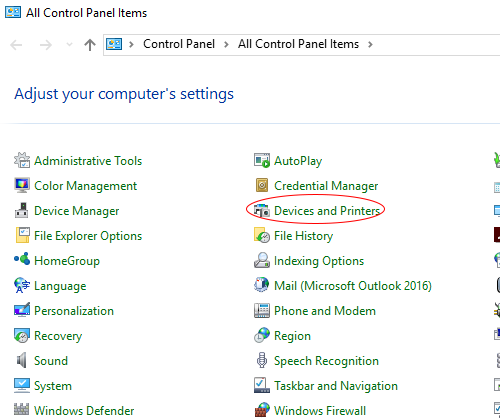The width and height of the screenshot is (500, 420).
Task: Open the HomeGroup icon
Action: pyautogui.click(x=22, y=259)
